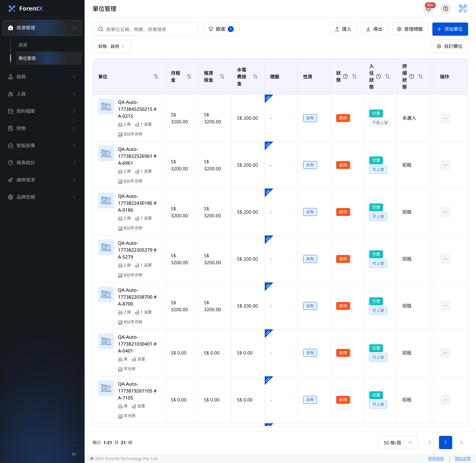Open the 使用條款 link
Image resolution: width=476 pixels, height=463 pixels.
click(x=436, y=458)
